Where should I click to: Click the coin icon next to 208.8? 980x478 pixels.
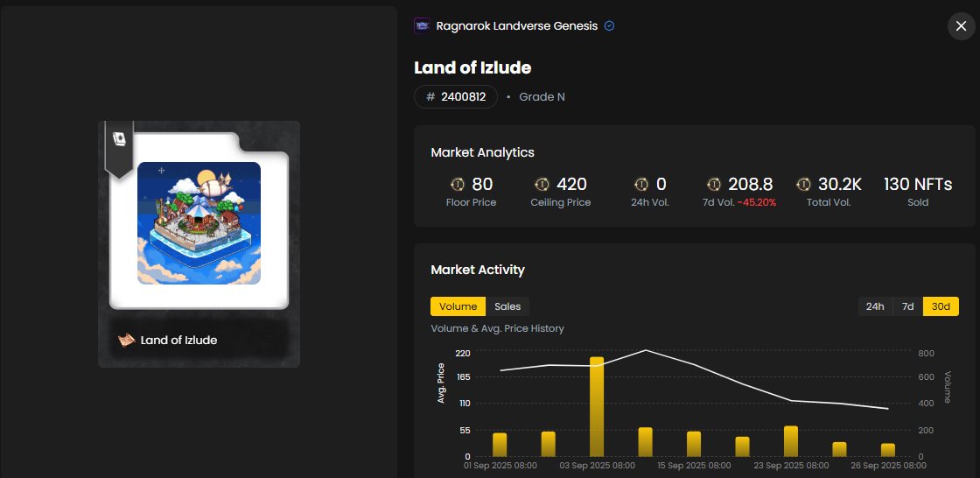coord(714,185)
